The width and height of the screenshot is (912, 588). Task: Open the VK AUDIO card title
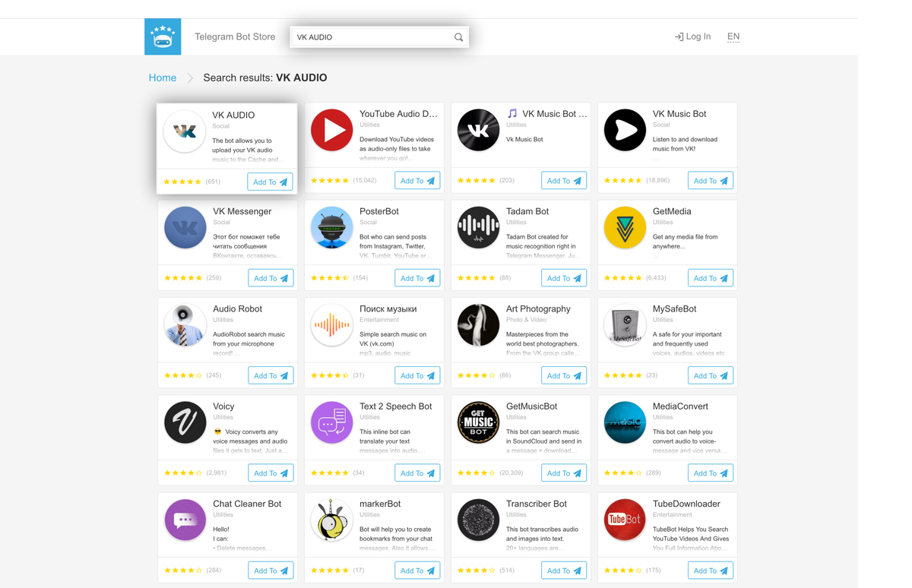(233, 115)
